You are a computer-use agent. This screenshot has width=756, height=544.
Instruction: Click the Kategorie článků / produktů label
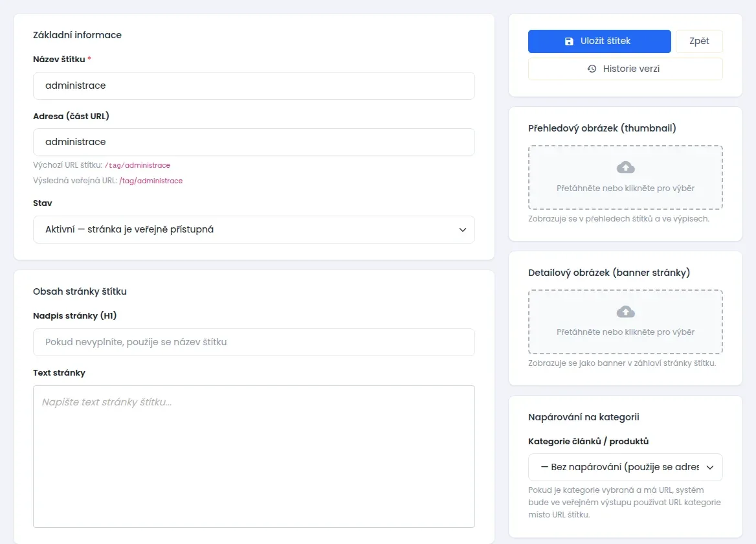pyautogui.click(x=588, y=441)
